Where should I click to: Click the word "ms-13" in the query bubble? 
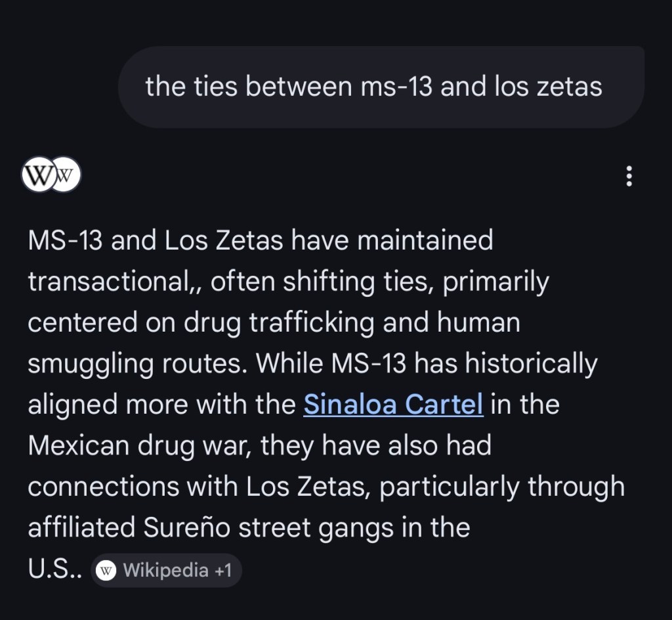pos(396,87)
